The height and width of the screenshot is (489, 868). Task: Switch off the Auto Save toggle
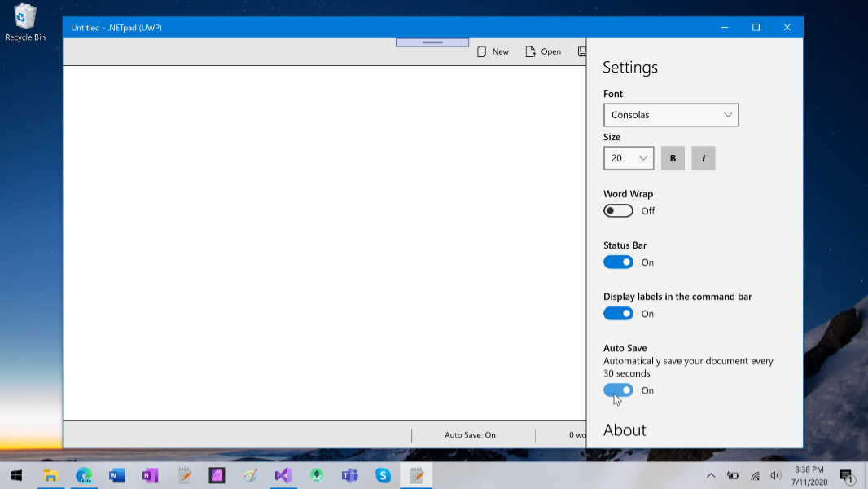coord(618,390)
